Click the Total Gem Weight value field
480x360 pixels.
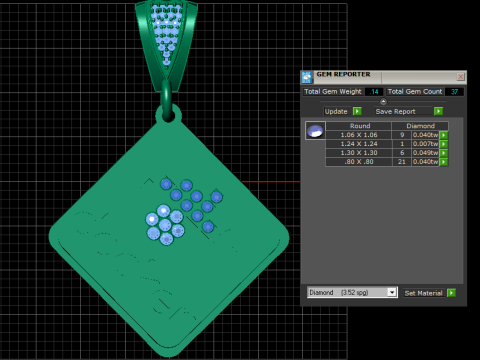coord(374,92)
